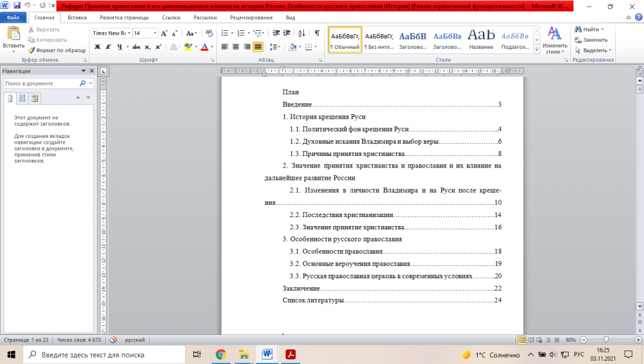Toggle bold (Ж) formatting
This screenshot has height=364, width=644.
(97, 47)
